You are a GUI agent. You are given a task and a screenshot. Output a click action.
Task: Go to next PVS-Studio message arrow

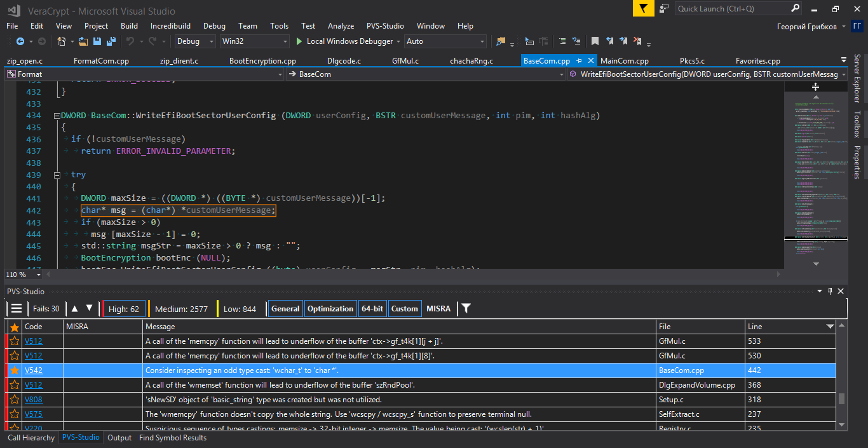coord(90,308)
